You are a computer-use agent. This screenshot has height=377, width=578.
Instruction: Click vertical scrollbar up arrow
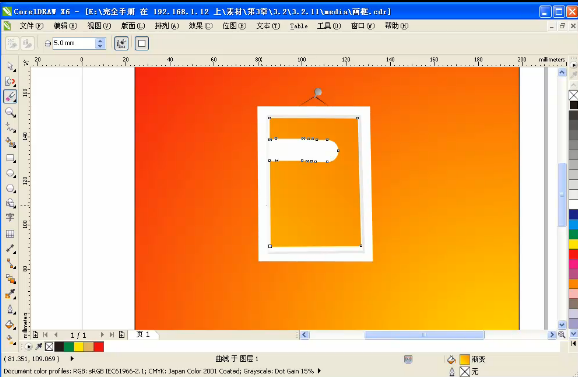(562, 72)
